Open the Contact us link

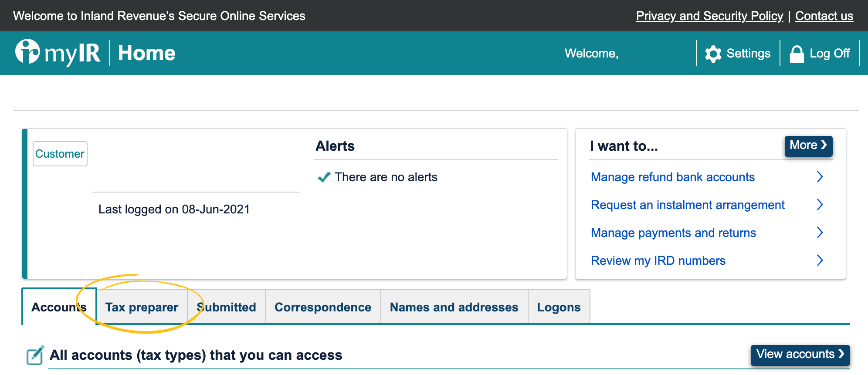pyautogui.click(x=824, y=16)
